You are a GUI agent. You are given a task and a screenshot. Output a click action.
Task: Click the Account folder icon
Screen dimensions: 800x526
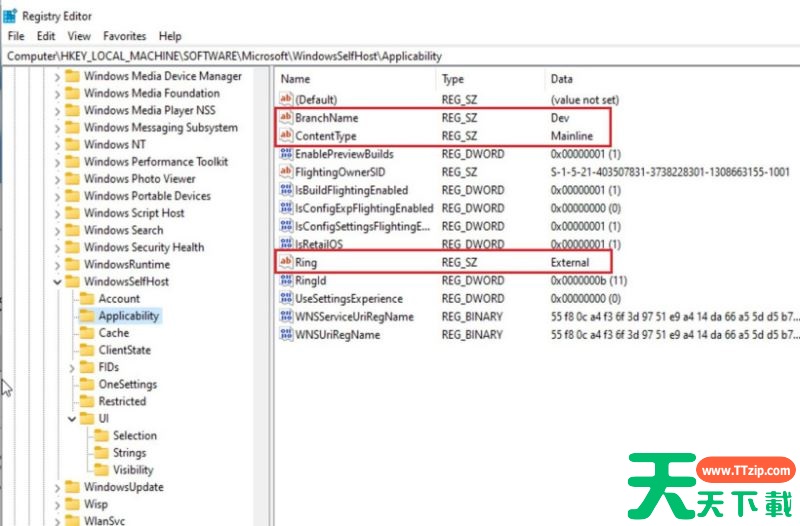pyautogui.click(x=87, y=298)
